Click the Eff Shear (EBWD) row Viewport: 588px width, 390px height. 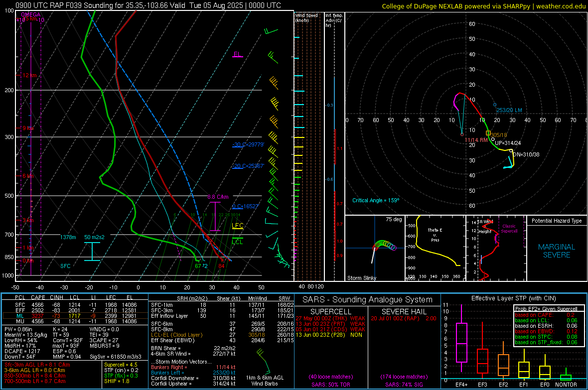coord(222,340)
